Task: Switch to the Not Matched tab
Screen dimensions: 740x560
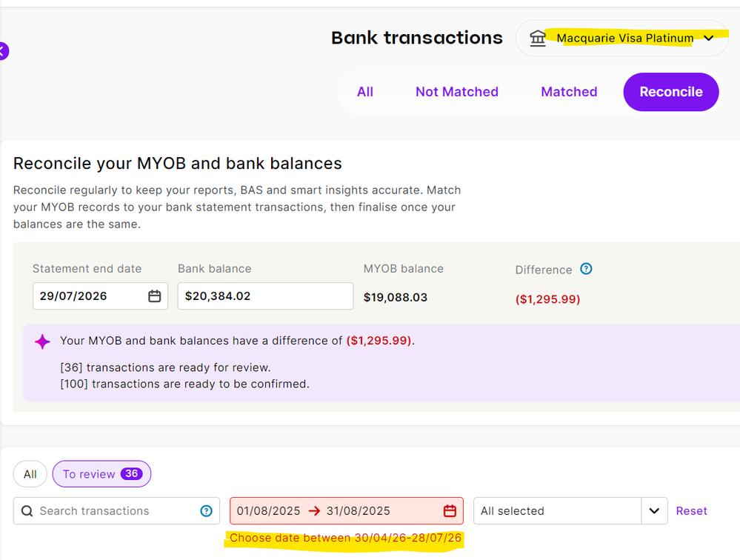Action: coord(457,92)
